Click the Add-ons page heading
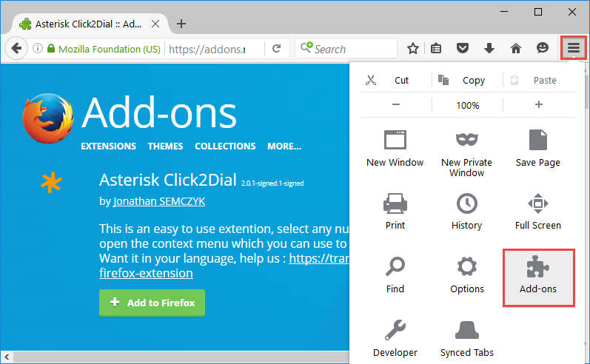The height and width of the screenshot is (364, 590). 159,112
